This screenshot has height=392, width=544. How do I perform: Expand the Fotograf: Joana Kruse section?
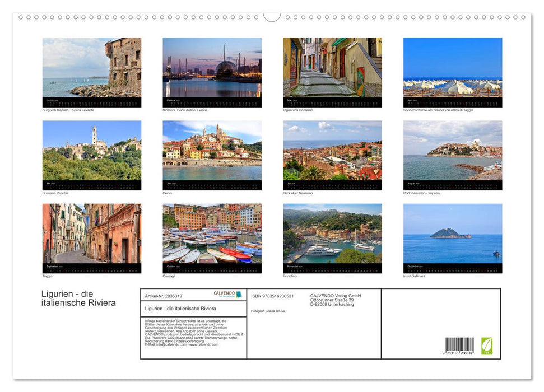coord(268,311)
